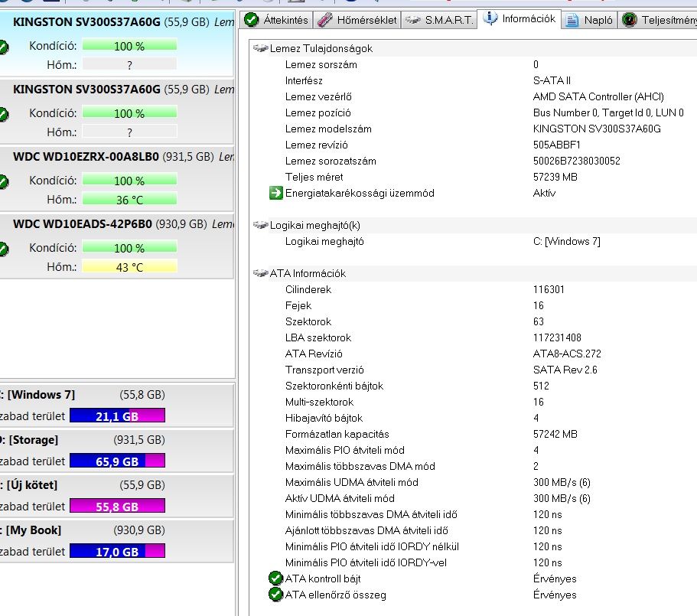Click the [Windows 7] partition entry
Screen dimensions: 697x616
point(116,406)
